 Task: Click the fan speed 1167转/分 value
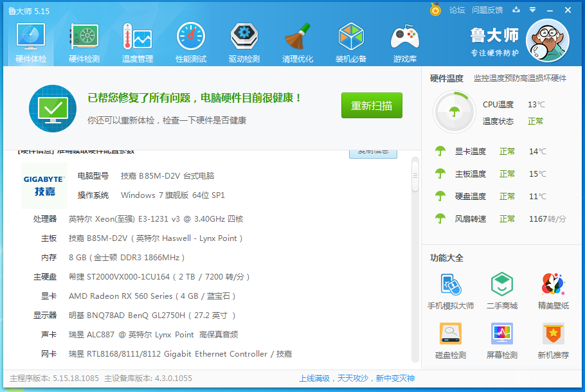[548, 219]
